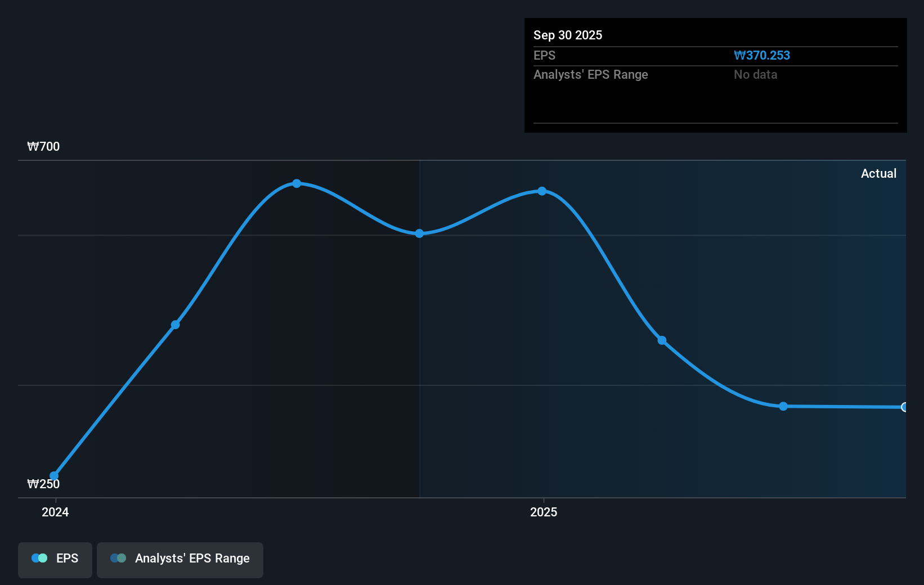Click the 2025 x-axis label
Screen dimensions: 924x585
544,512
